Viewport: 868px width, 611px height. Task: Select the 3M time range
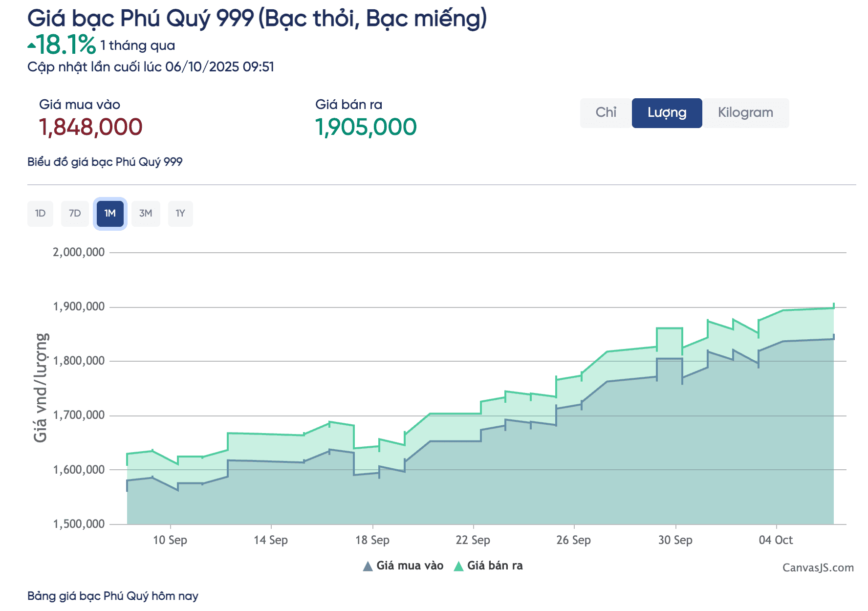[x=146, y=214]
